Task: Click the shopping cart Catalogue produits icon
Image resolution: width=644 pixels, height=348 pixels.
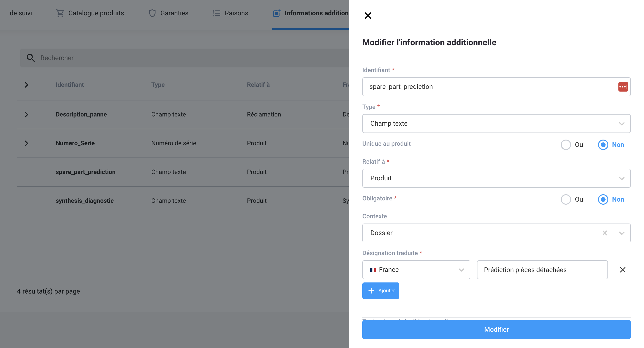Action: (x=60, y=13)
